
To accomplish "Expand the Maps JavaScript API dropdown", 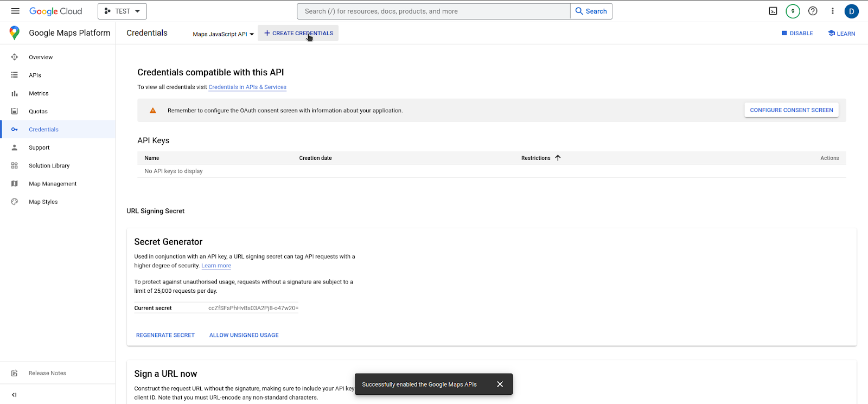I will click(223, 34).
